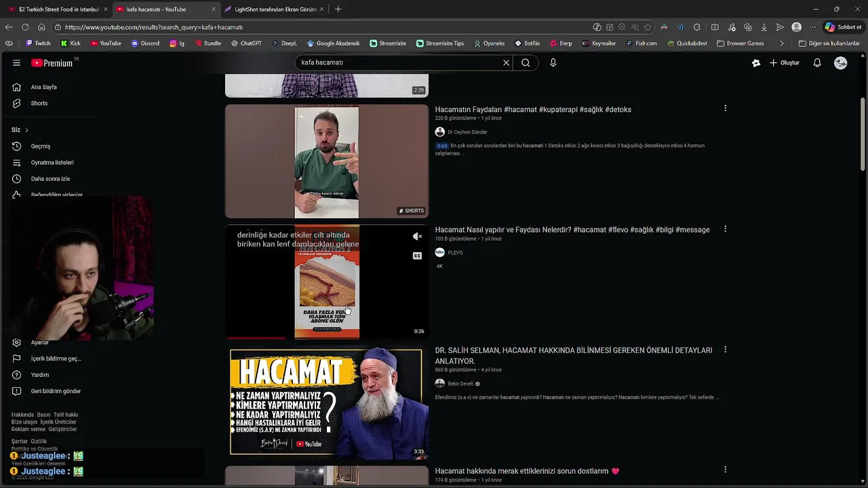Add this page to favorites star
The image size is (868, 488).
(648, 27)
